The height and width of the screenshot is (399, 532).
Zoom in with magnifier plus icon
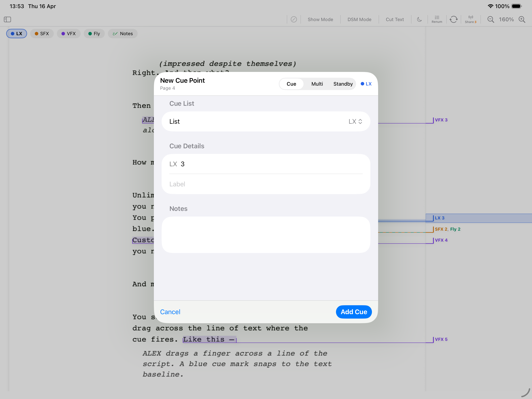[522, 19]
